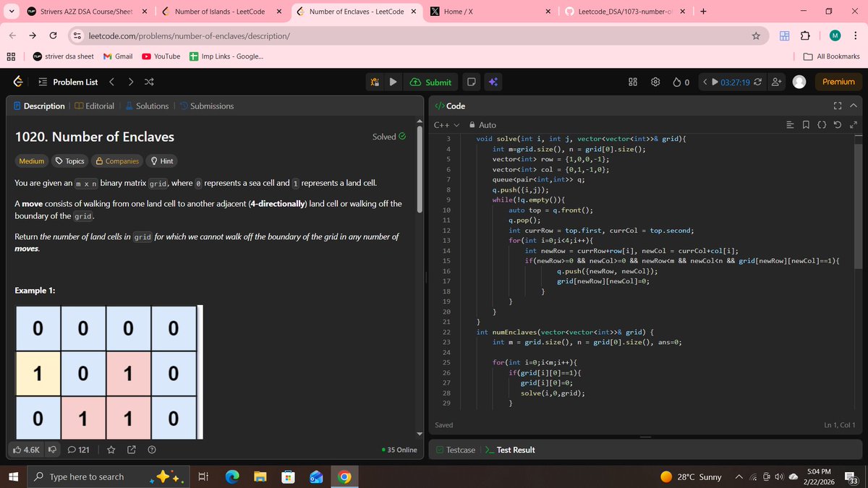This screenshot has width=868, height=488.
Task: Open the Chrome tab search dropdown
Action: (x=11, y=12)
